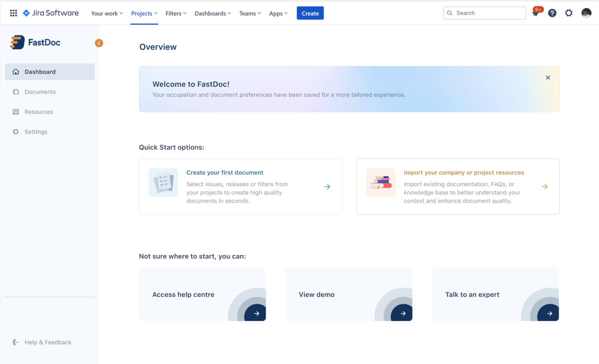
Task: Open the help question mark icon
Action: click(552, 13)
